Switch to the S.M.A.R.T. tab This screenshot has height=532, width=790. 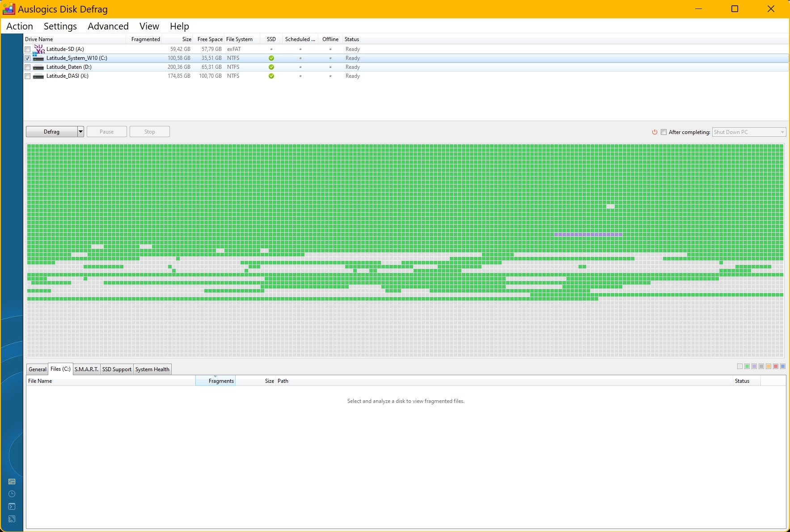click(x=86, y=369)
